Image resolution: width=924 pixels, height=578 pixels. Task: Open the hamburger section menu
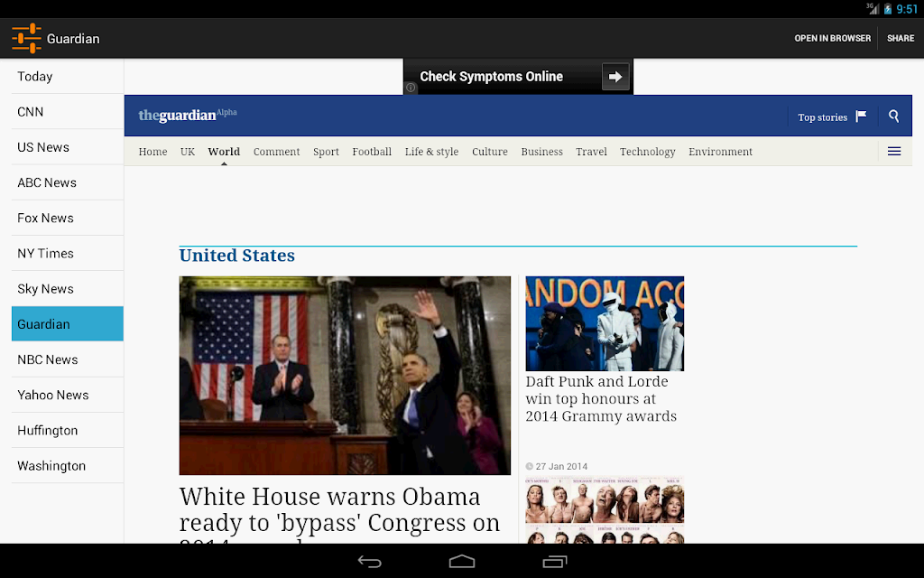(x=894, y=152)
